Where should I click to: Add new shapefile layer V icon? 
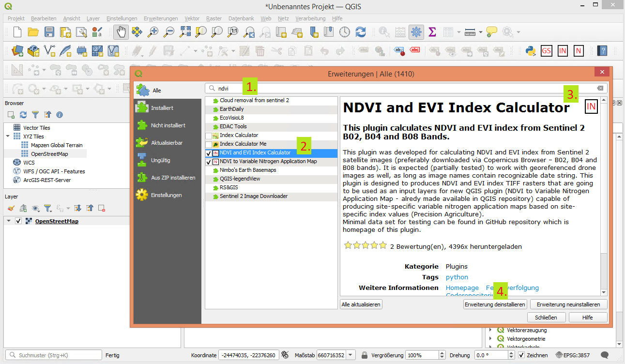pyautogui.click(x=49, y=50)
